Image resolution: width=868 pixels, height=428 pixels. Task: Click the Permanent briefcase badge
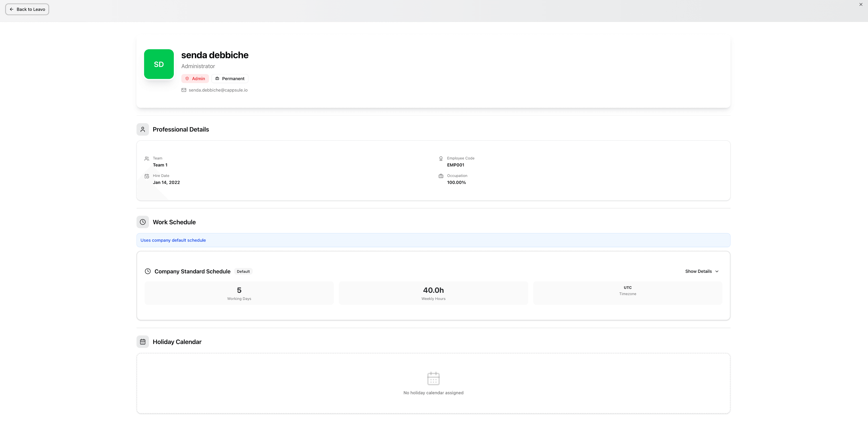(230, 78)
